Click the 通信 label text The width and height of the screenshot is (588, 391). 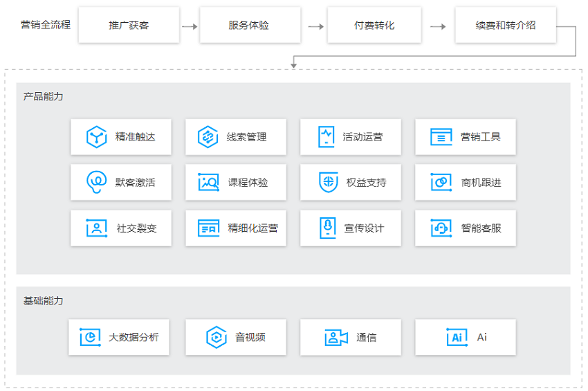(366, 337)
